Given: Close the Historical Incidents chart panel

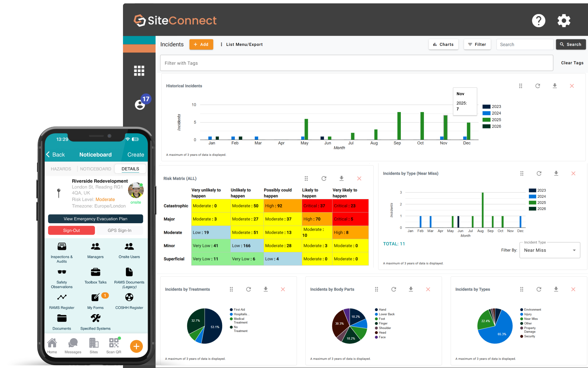Looking at the screenshot, I should [x=572, y=86].
